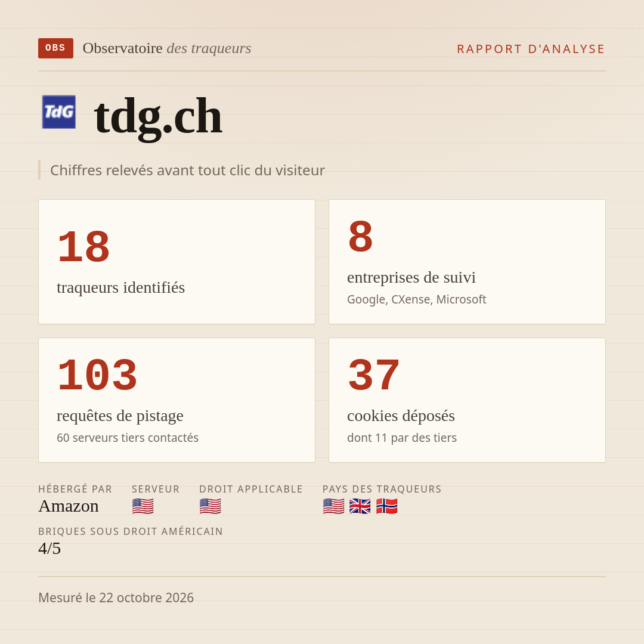Viewport: 644px width, 644px height.
Task: Click the text Google, CXense, Microsoft
Action: tap(416, 299)
